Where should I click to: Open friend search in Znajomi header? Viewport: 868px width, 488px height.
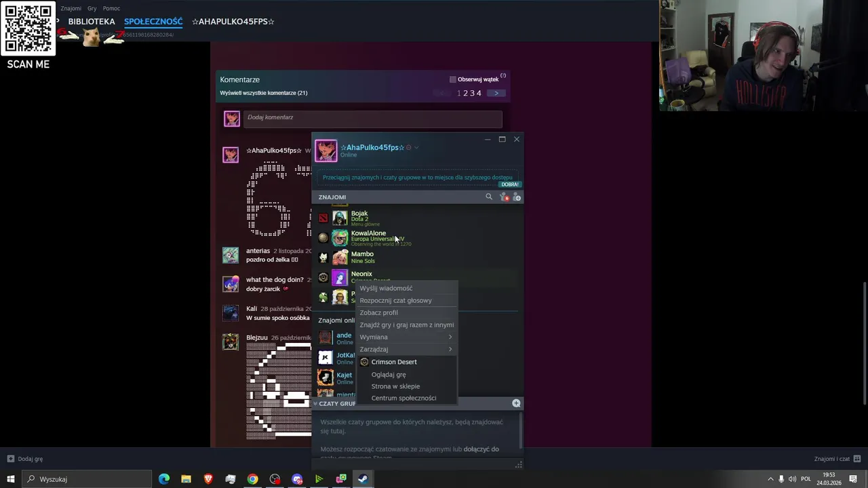click(489, 197)
